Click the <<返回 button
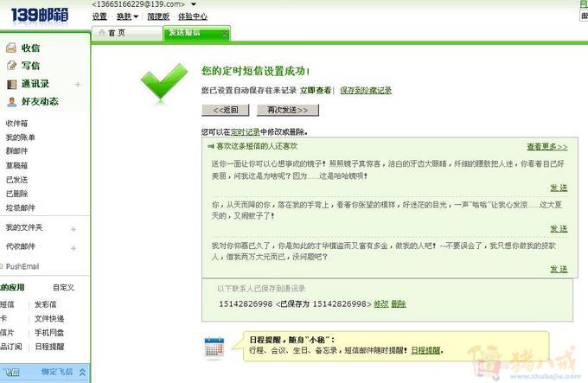 [x=226, y=110]
